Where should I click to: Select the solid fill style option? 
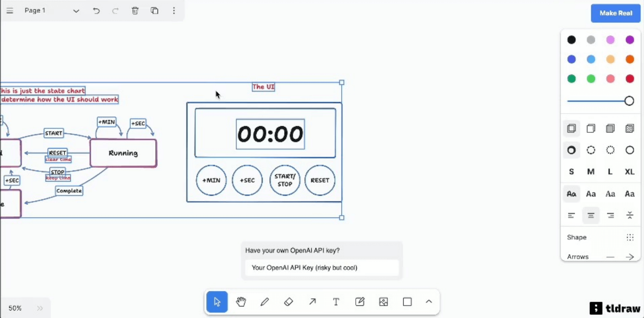point(610,128)
